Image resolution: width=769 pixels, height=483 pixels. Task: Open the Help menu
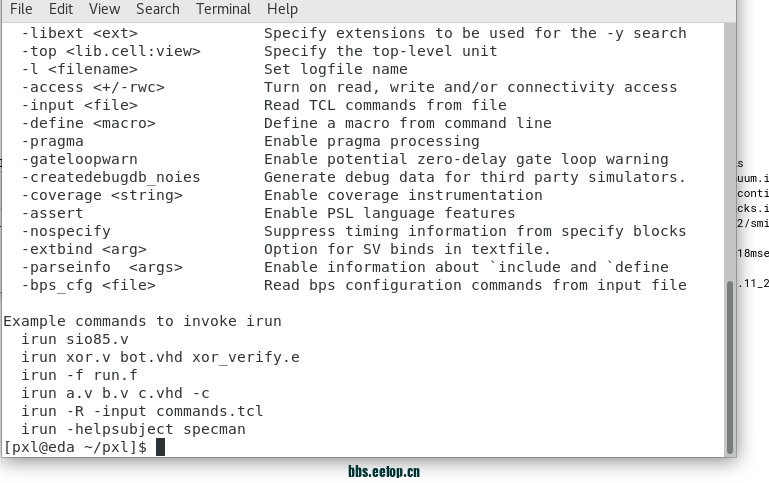(282, 9)
